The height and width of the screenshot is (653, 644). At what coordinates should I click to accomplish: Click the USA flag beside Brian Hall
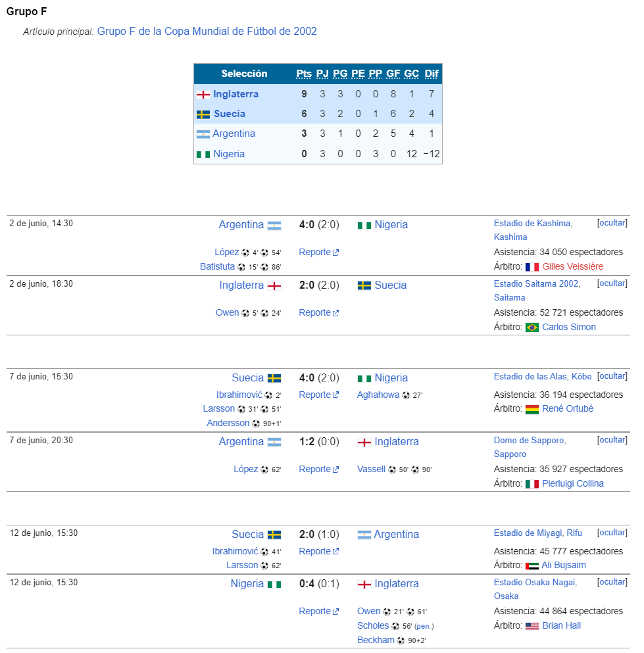click(532, 626)
